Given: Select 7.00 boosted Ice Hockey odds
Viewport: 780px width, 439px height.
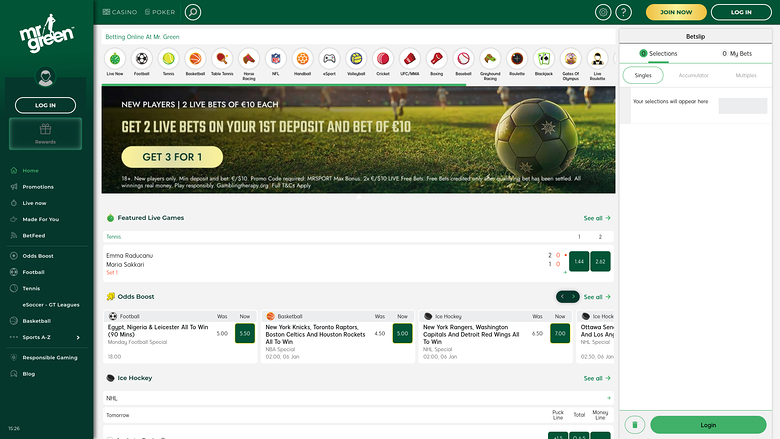Looking at the screenshot, I should 560,334.
